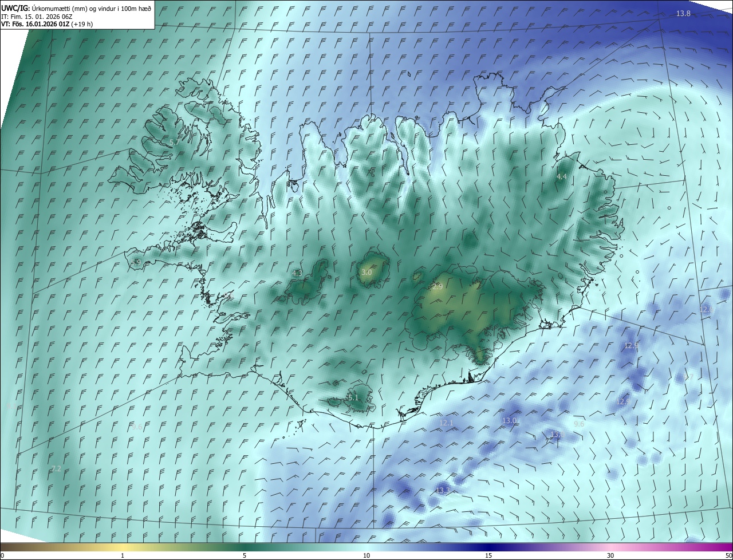Pick the dark green section of the color bar
The width and height of the screenshot is (733, 560).
coord(245,547)
